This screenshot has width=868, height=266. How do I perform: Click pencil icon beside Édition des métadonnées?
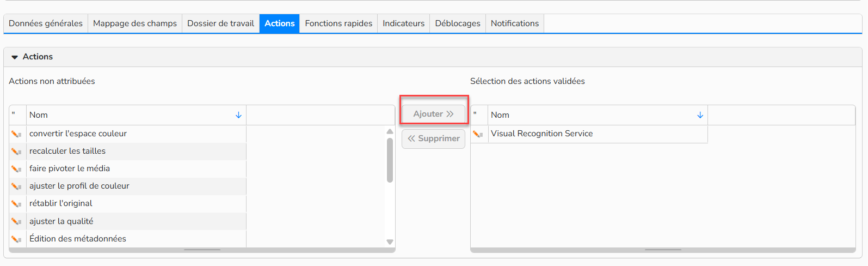pos(16,239)
